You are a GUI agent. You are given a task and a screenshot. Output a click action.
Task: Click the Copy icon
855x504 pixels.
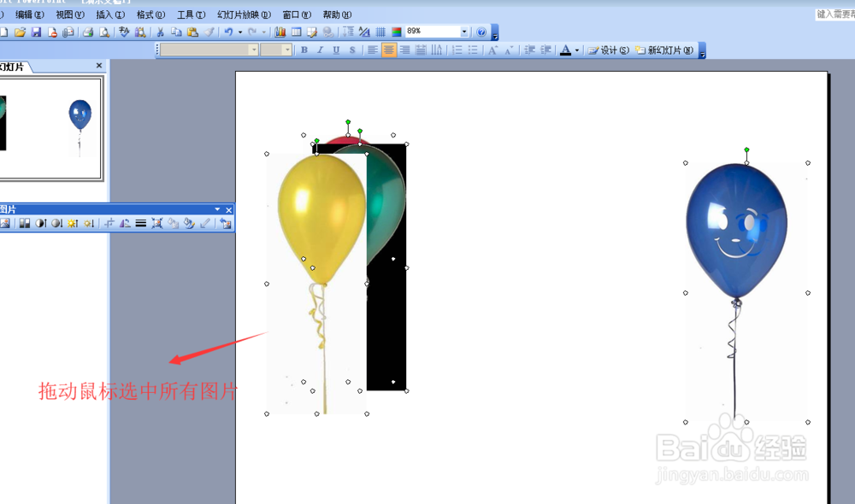tap(176, 32)
